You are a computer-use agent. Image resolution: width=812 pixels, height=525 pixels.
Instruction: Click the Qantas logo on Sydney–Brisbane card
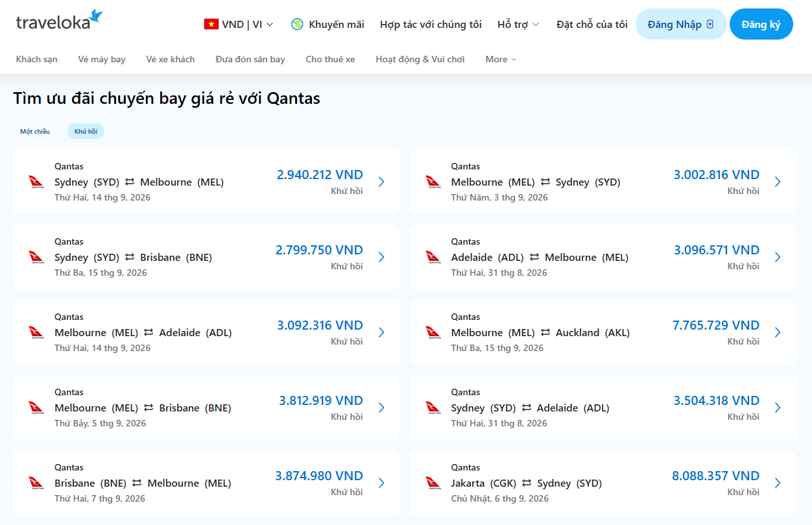click(36, 257)
